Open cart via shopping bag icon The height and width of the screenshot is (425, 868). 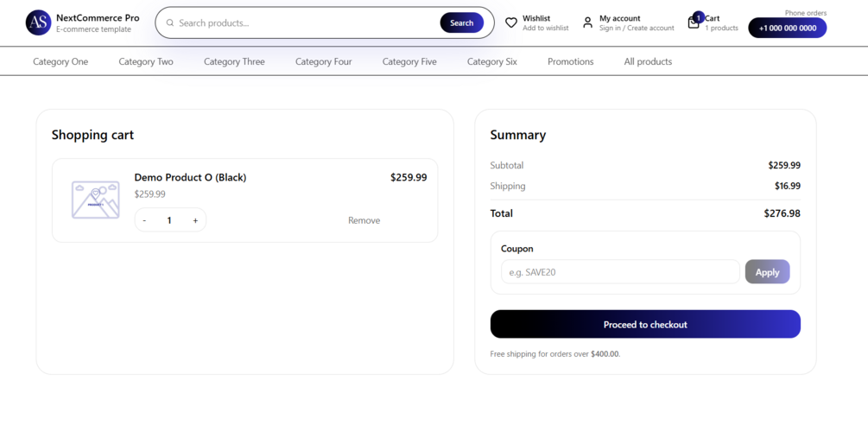694,22
